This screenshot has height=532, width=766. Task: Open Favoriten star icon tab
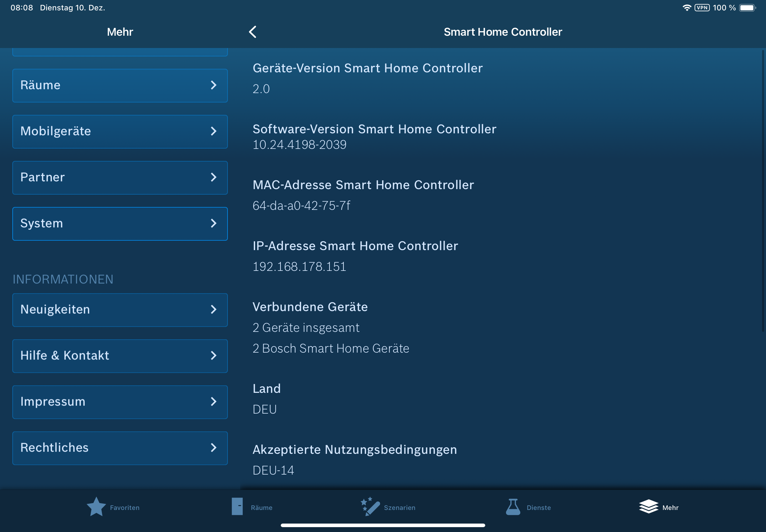(96, 507)
